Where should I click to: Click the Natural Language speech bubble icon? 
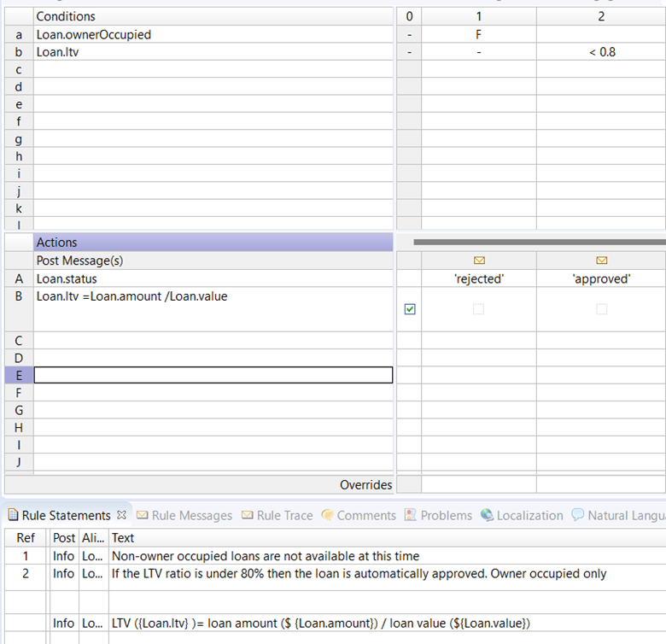point(578,515)
